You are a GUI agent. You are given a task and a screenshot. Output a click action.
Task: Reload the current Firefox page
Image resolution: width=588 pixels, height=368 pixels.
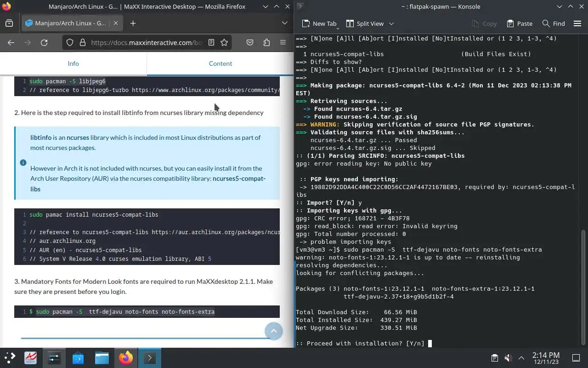[44, 42]
